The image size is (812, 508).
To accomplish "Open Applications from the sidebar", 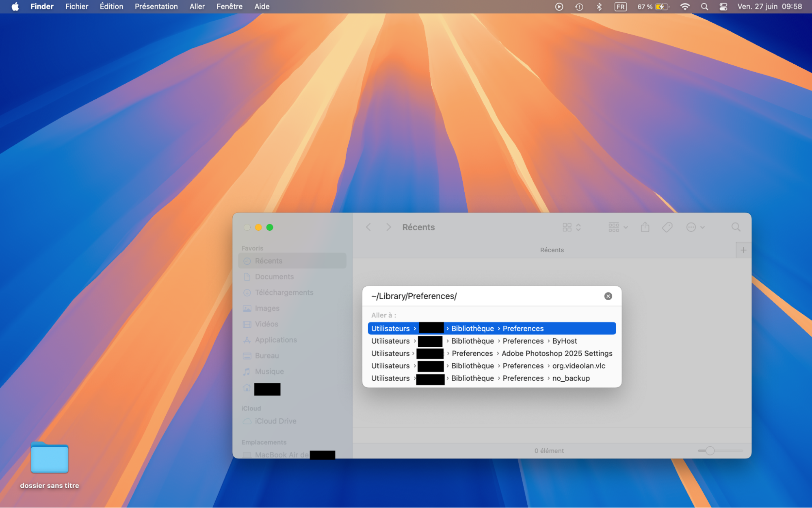I will coord(275,340).
